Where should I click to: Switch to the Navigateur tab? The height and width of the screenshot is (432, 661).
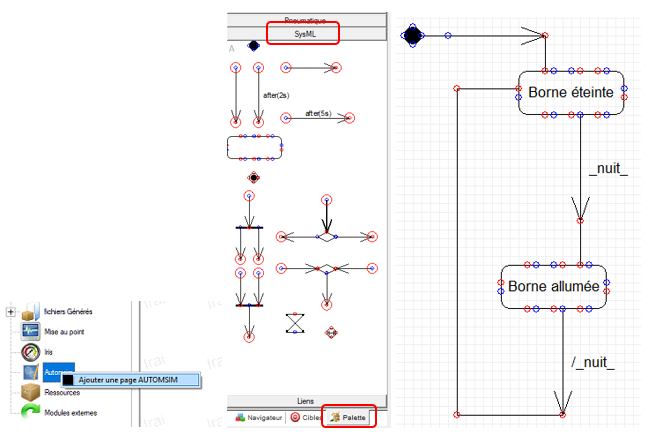(258, 417)
